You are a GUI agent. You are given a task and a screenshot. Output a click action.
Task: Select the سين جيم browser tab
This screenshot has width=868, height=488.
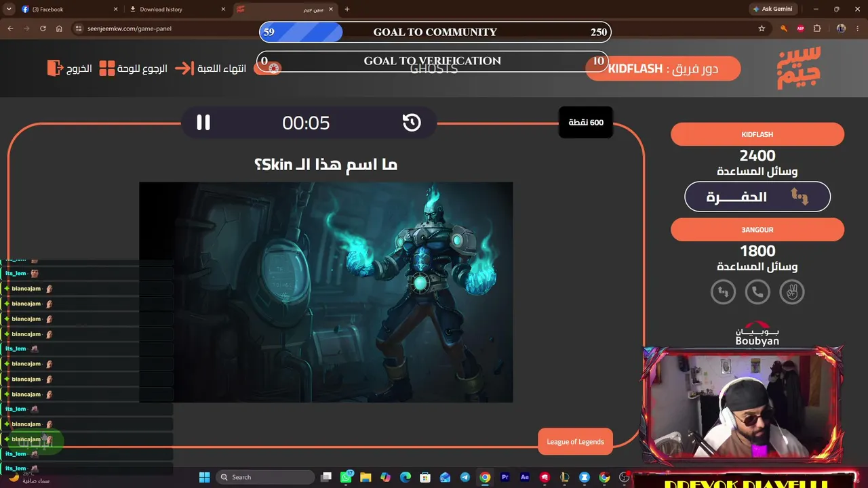(285, 9)
